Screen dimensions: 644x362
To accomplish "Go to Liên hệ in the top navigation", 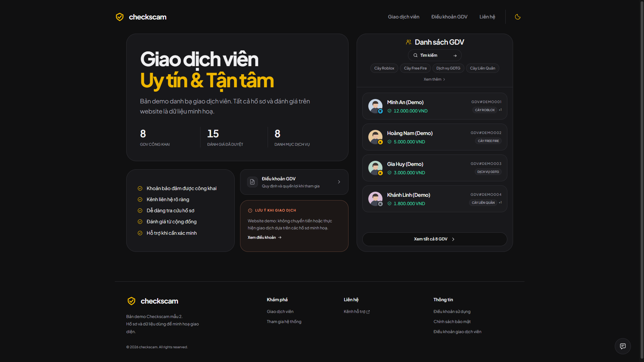I will point(487,17).
